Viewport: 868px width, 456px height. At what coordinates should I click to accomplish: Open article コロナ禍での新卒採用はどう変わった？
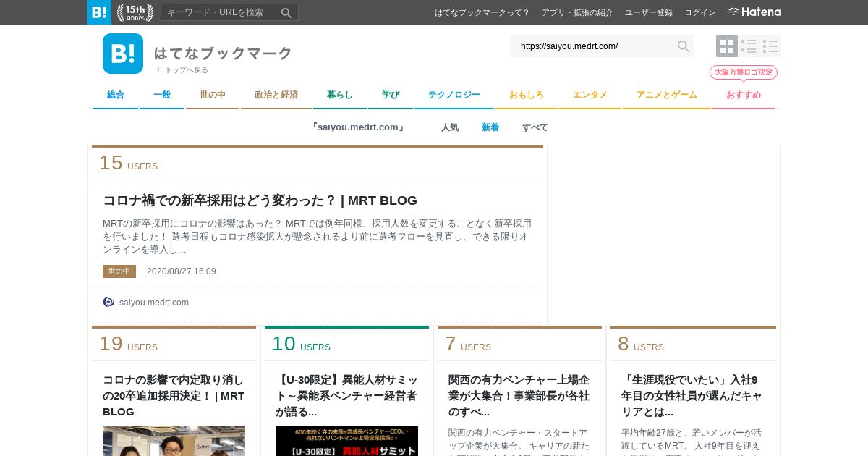[x=260, y=200]
